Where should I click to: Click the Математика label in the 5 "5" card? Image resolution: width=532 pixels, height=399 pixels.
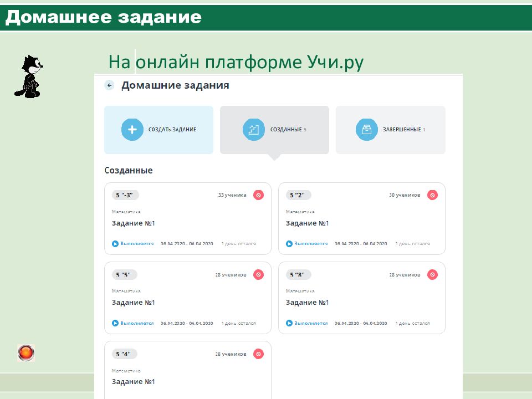pos(126,291)
